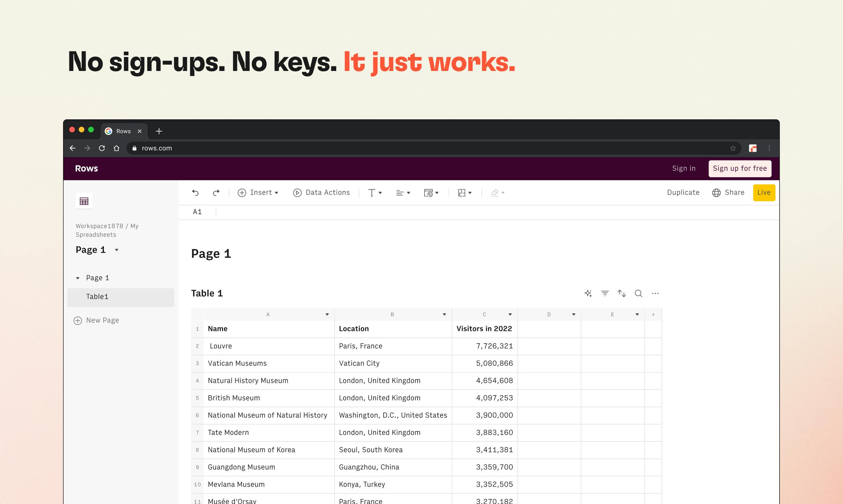
Task: Select the 3,900,000 visitors cell
Action: [x=485, y=415]
